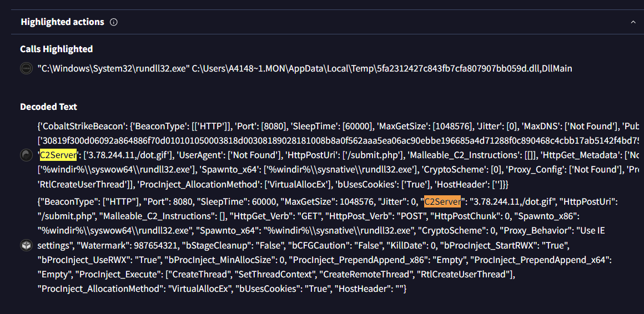The image size is (644, 314).
Task: Click the Decoded Text heading
Action: point(48,107)
